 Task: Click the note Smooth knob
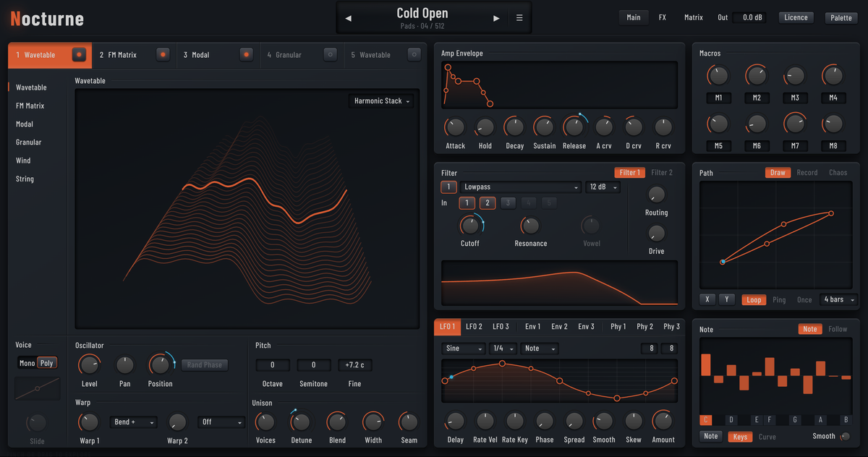pyautogui.click(x=845, y=436)
